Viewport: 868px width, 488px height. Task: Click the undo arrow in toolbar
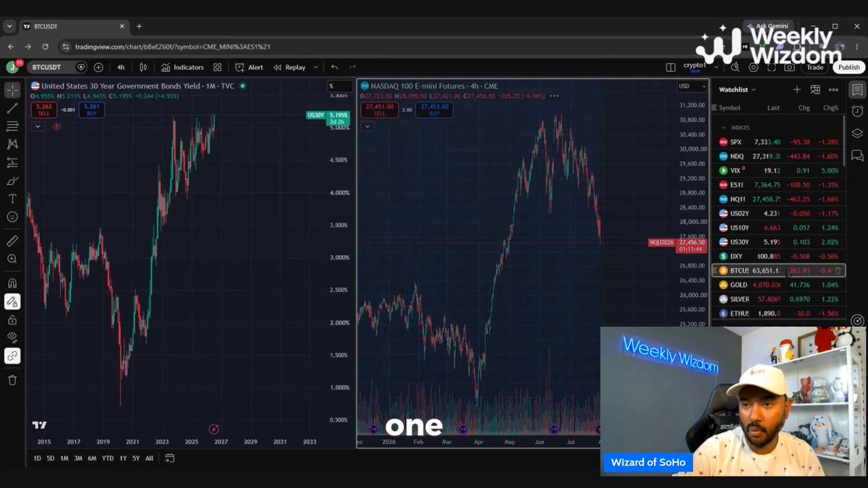pos(334,67)
